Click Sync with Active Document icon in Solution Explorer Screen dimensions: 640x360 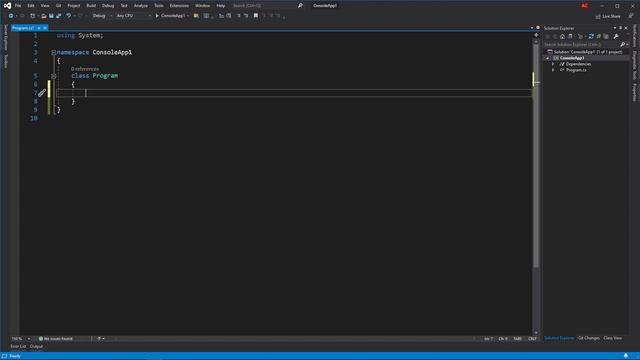591,37
